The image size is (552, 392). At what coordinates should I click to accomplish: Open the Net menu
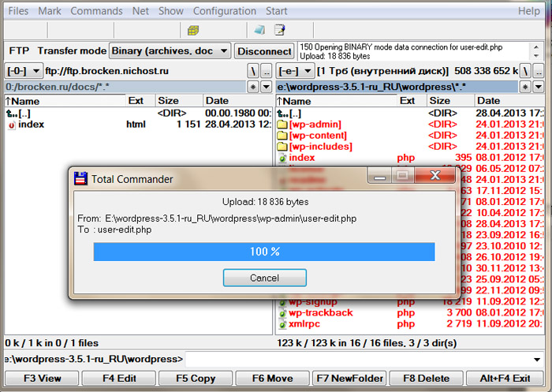click(x=140, y=11)
